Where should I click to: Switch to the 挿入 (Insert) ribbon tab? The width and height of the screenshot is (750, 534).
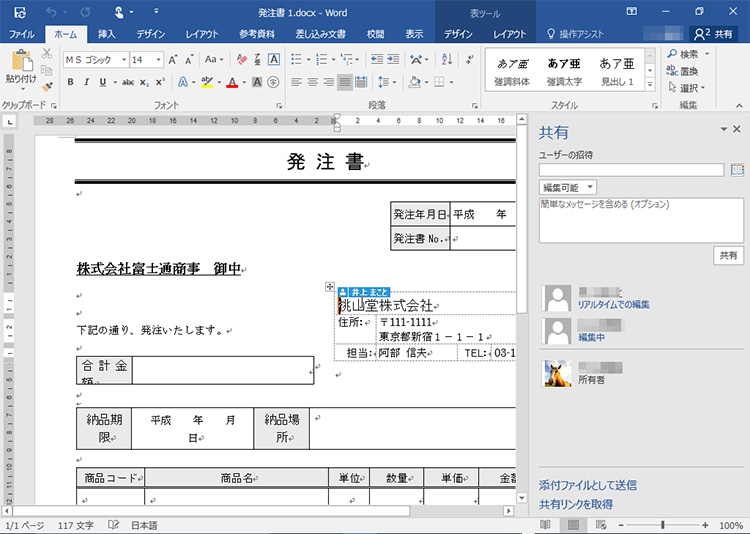pos(106,34)
